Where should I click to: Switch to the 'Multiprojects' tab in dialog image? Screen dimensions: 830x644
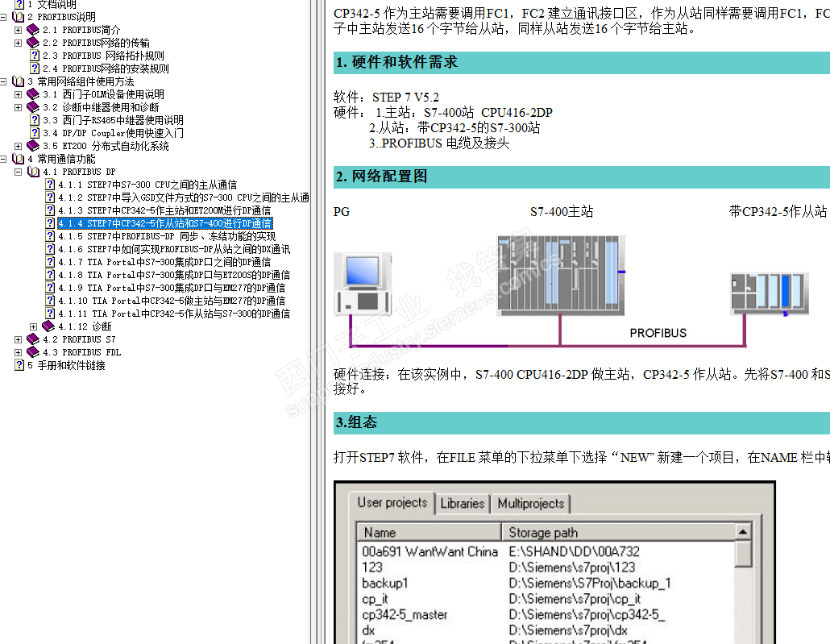click(530, 504)
